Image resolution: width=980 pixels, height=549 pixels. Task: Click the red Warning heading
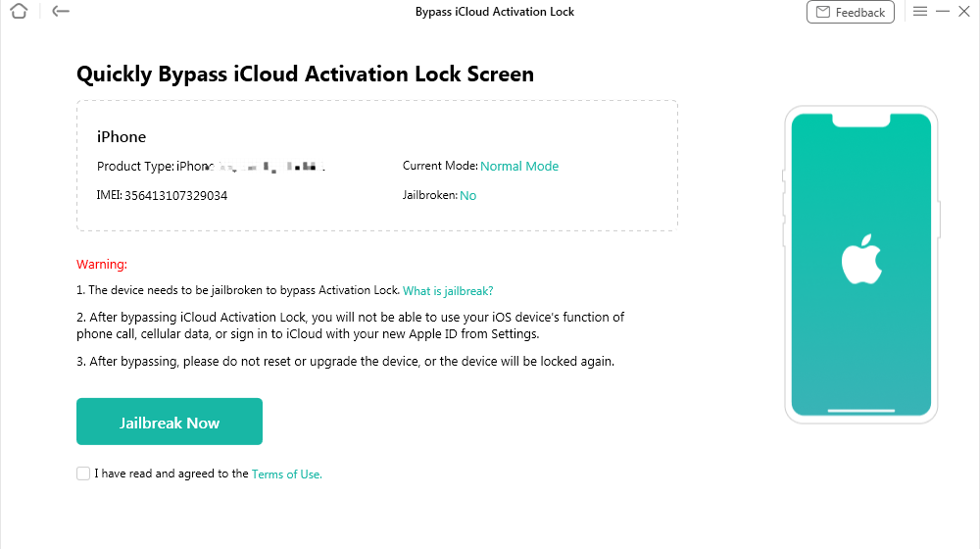102,264
